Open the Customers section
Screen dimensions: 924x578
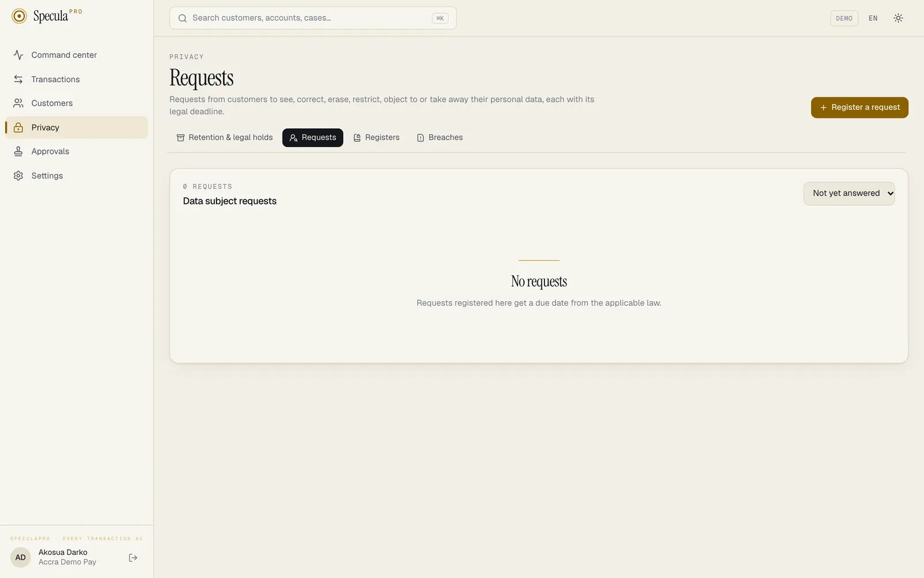point(77,103)
